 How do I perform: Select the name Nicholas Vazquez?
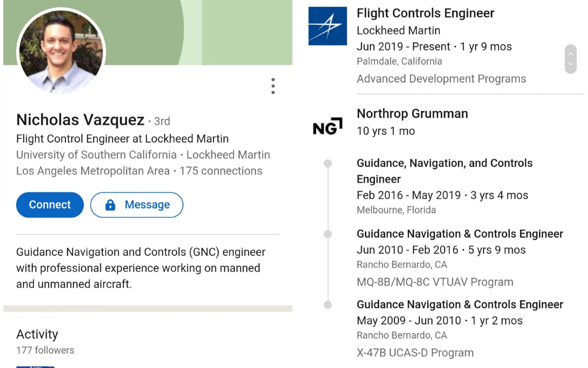(80, 120)
